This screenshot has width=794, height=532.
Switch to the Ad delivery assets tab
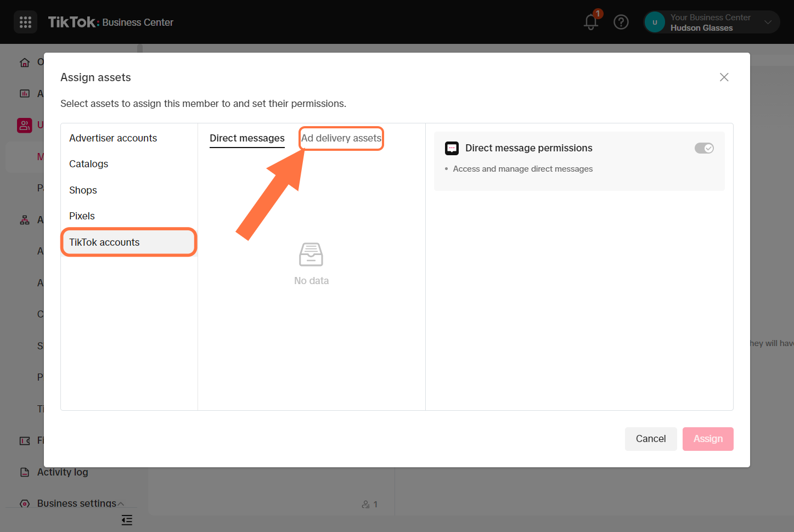coord(341,138)
